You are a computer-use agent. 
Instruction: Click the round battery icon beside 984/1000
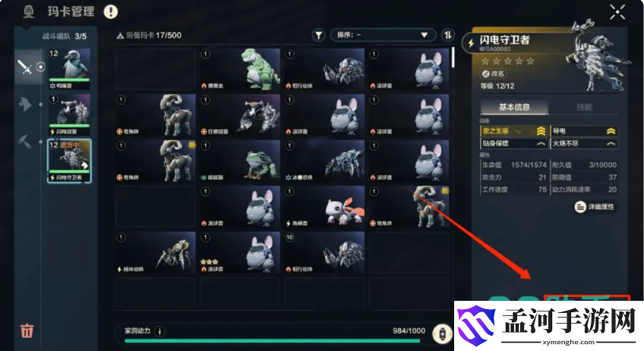pos(442,334)
